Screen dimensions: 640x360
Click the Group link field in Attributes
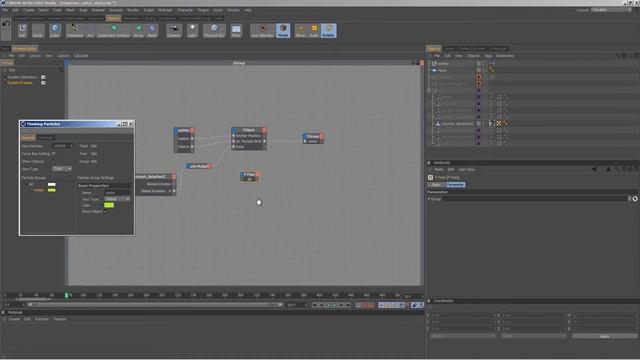(x=536, y=199)
